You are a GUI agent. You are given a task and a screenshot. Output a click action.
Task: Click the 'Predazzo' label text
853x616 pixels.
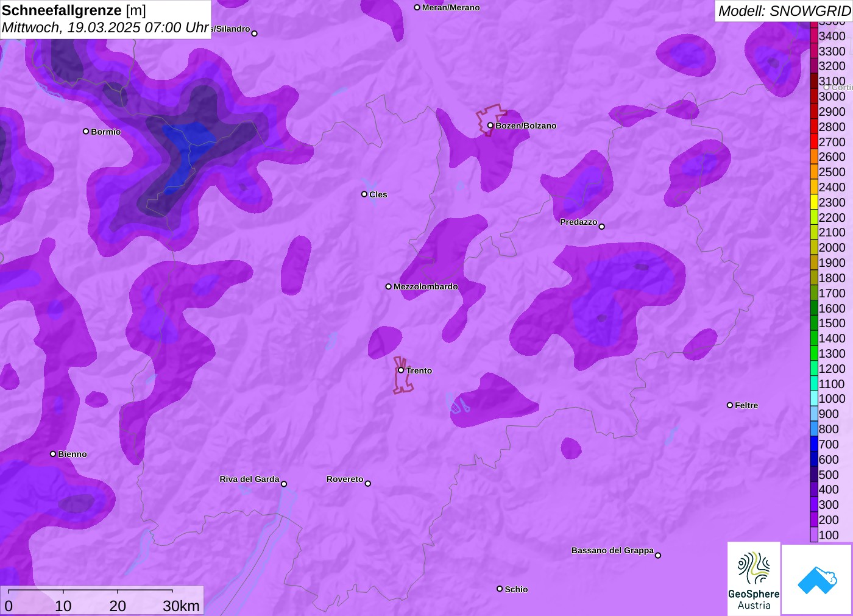(x=579, y=222)
